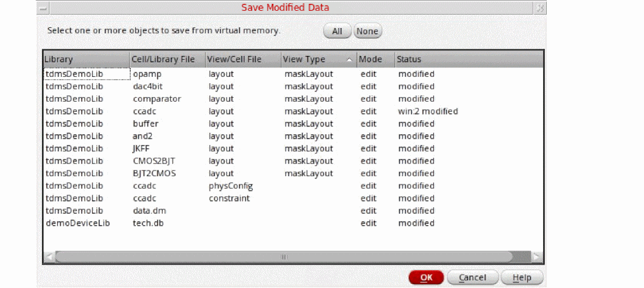
Task: Sort by the Library column header
Action: 86,59
